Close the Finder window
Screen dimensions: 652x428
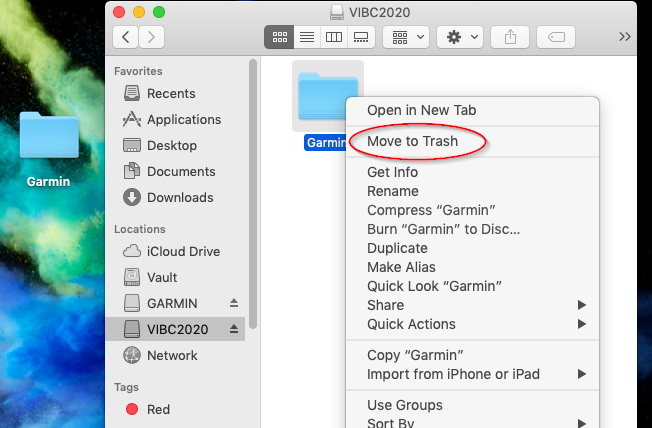point(119,12)
